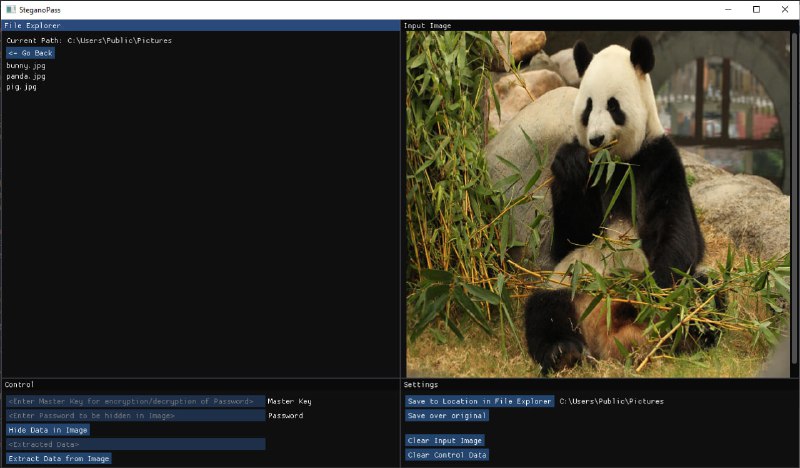800x468 pixels.
Task: Click the Settings panel header
Action: point(600,384)
